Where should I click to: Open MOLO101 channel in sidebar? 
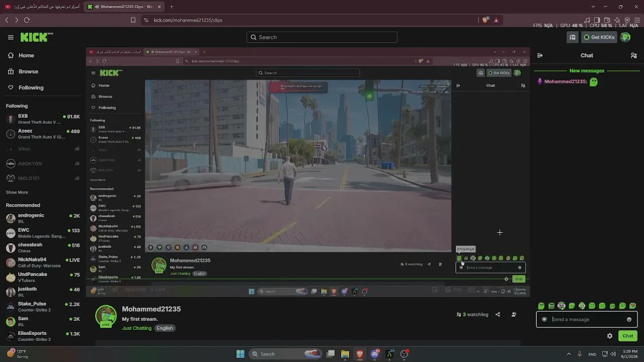(x=43, y=178)
